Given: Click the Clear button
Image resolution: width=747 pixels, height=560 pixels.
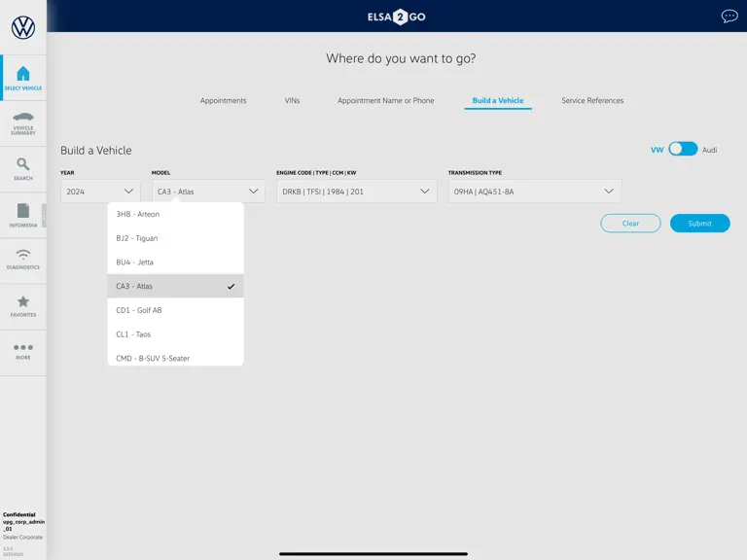Looking at the screenshot, I should [x=630, y=224].
